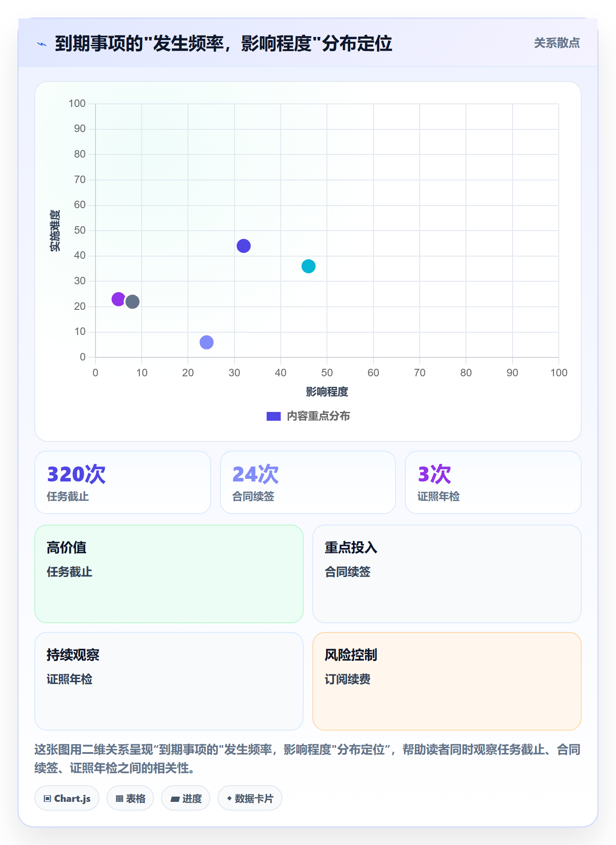This screenshot has height=845, width=616.
Task: Open the 320次 任务截止 stat card
Action: 123,482
